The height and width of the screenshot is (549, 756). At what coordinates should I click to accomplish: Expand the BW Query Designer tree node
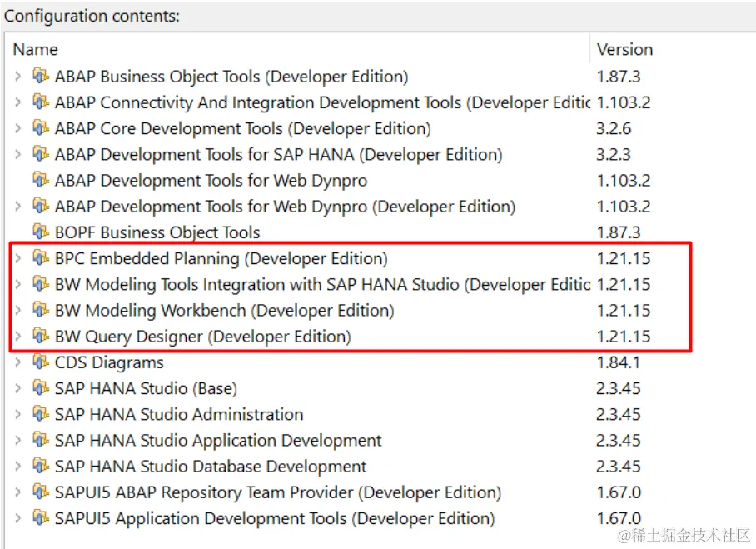[x=17, y=337]
